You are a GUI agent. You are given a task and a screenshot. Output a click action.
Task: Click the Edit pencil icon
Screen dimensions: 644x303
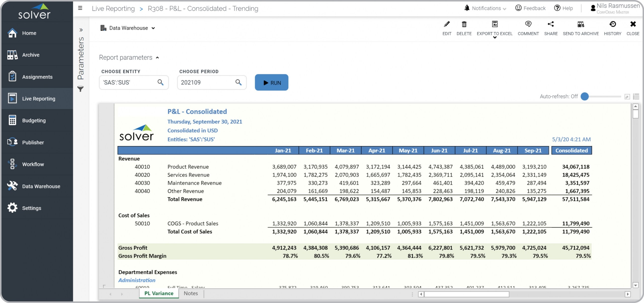point(447,24)
